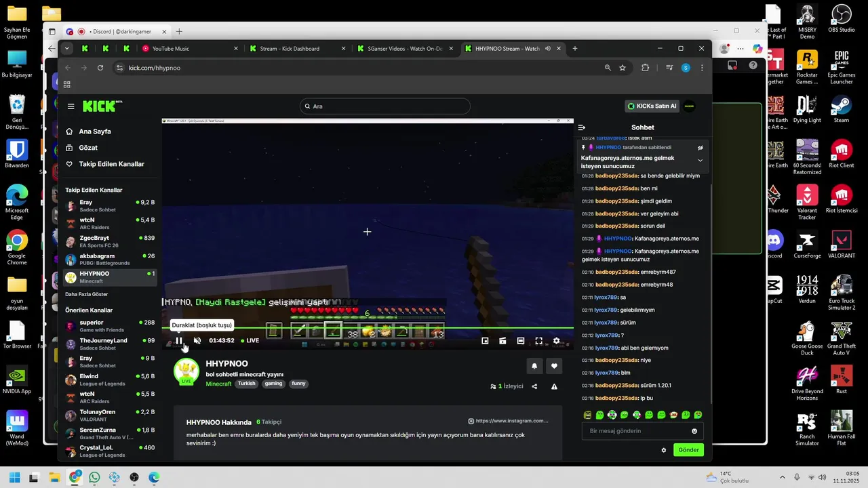
Task: Toggle notification bell for HHYPNOO
Action: click(534, 366)
